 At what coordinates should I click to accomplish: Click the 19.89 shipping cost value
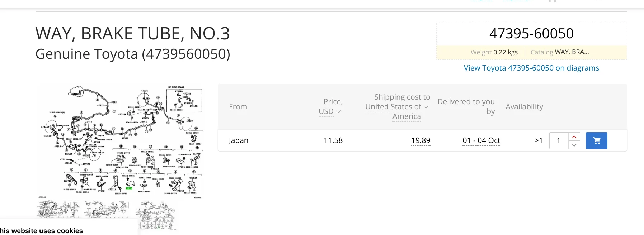pyautogui.click(x=420, y=140)
